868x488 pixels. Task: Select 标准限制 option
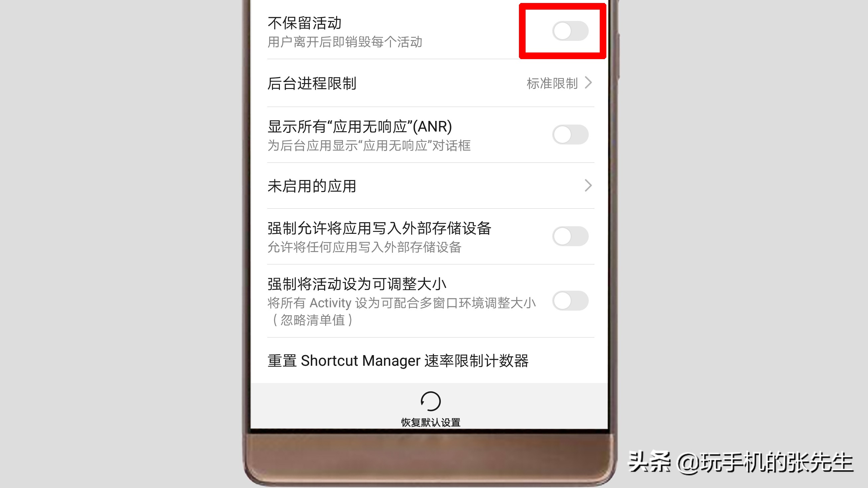(554, 83)
